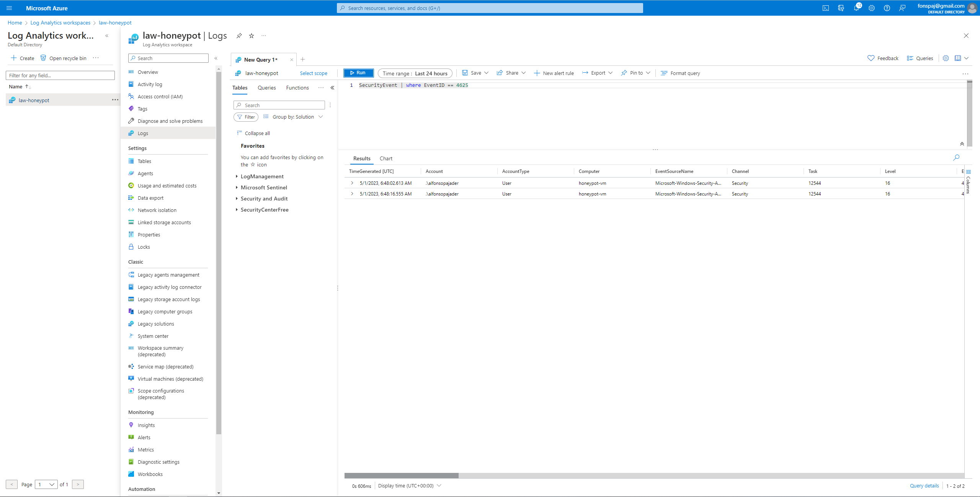Open more options next to the title star
Screen dimensions: 980x497
click(x=264, y=36)
